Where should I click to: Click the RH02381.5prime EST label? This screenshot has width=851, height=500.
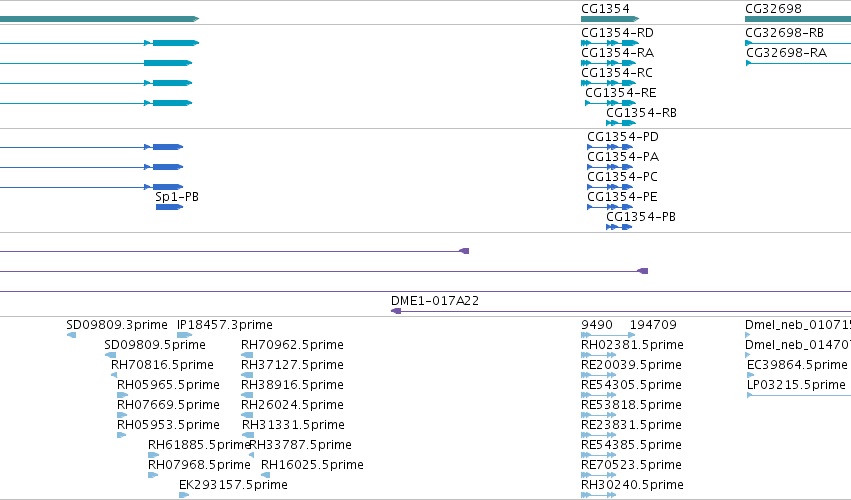coord(632,345)
